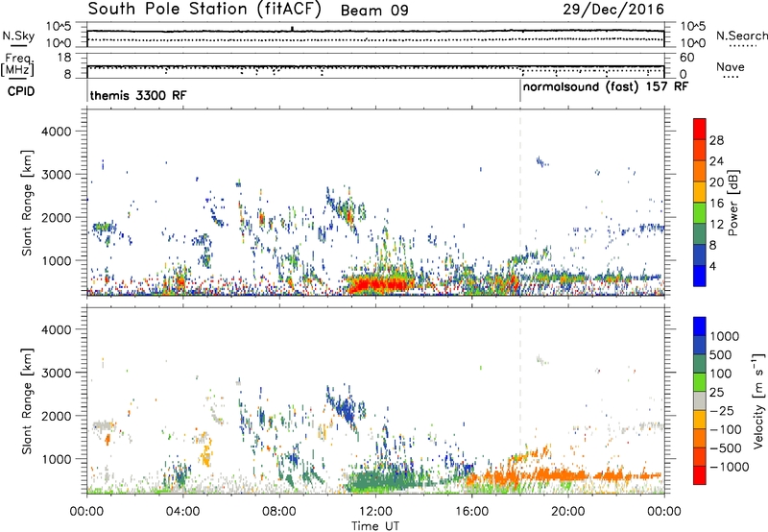Screen dimensions: 768x532
Task: Click the CPID row label
Action: point(21,91)
